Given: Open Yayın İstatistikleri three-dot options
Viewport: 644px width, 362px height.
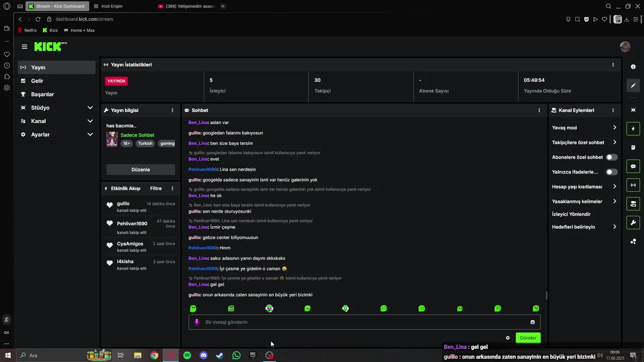Looking at the screenshot, I should click(x=613, y=65).
